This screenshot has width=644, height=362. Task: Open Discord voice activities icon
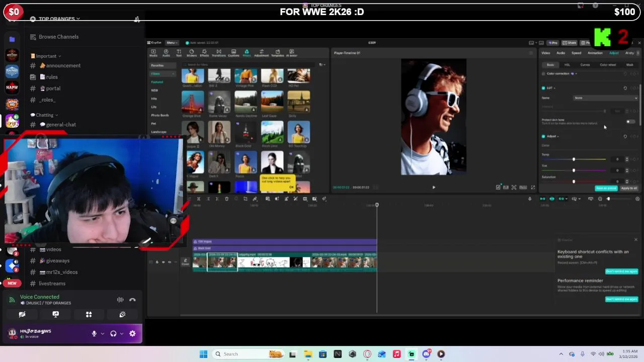coord(89,314)
